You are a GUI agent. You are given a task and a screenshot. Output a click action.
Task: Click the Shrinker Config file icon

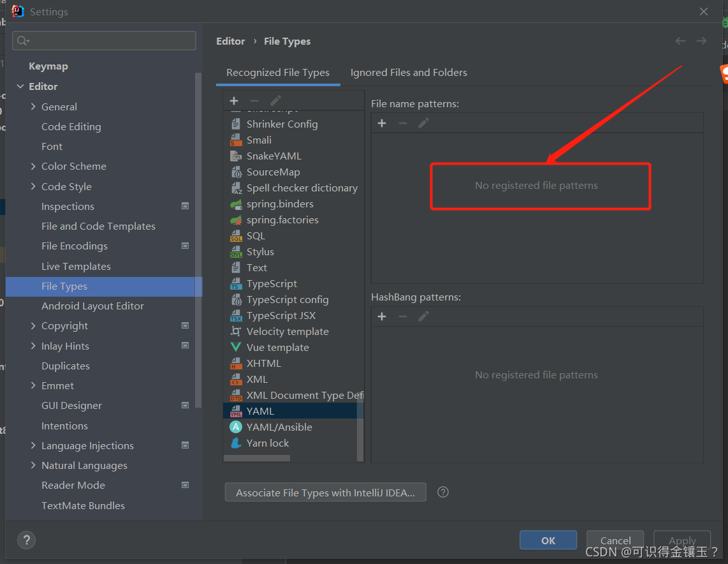point(236,124)
